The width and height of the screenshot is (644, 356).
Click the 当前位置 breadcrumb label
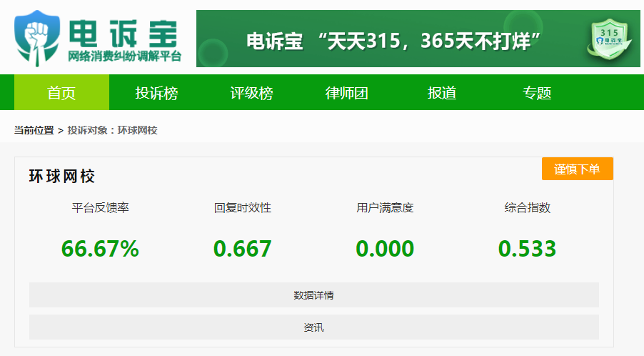34,130
